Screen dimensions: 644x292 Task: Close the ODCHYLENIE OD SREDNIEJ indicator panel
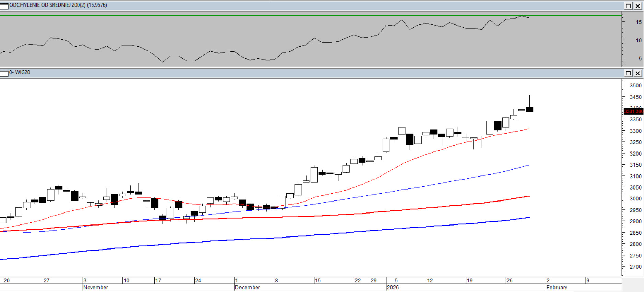(637, 6)
